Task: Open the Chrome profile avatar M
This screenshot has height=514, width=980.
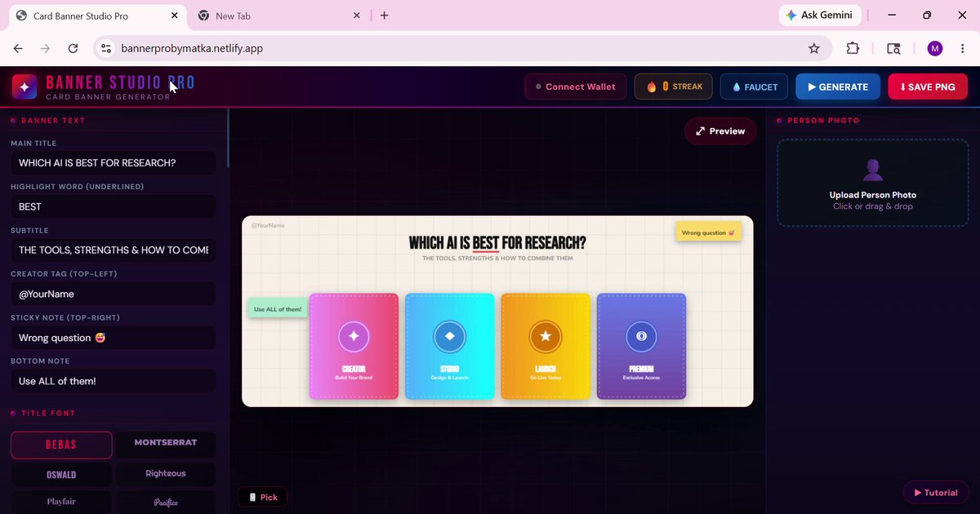Action: click(935, 48)
